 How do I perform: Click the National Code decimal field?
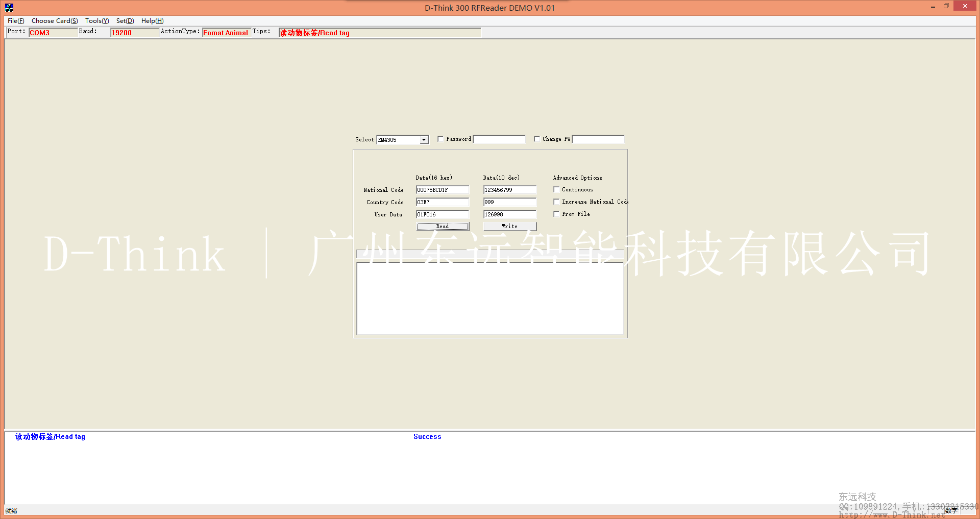click(x=510, y=190)
